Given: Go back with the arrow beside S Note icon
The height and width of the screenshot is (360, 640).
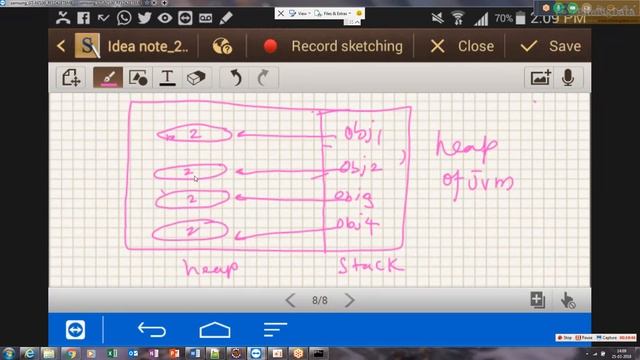Looking at the screenshot, I should tap(61, 46).
